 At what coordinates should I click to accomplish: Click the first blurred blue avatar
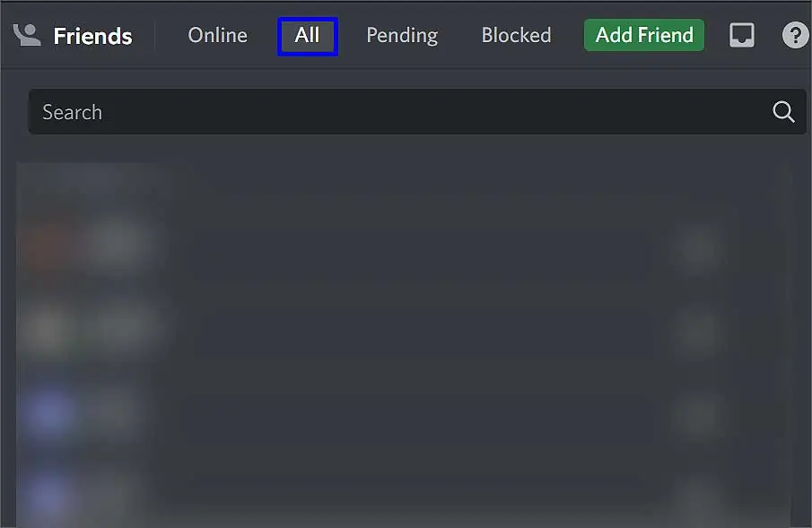[x=48, y=412]
